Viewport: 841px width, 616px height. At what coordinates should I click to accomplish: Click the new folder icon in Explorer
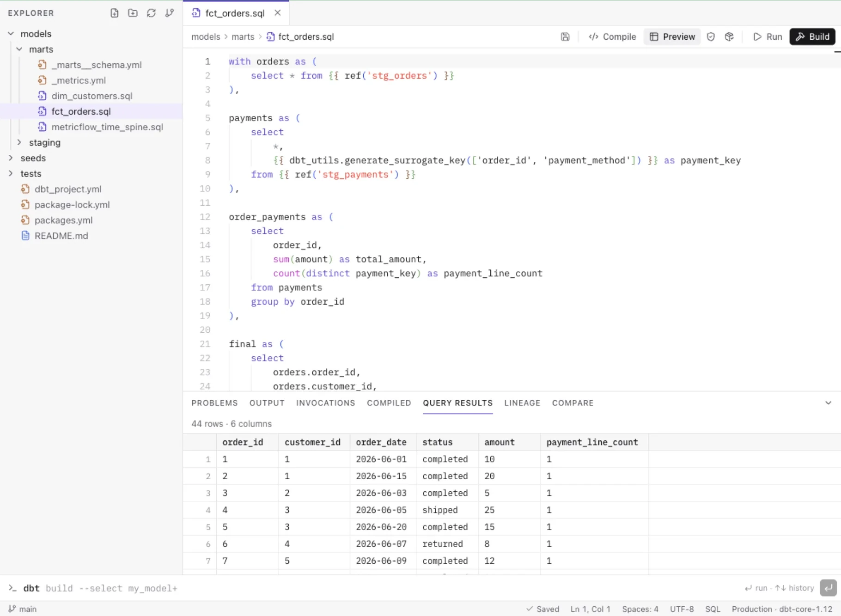133,13
